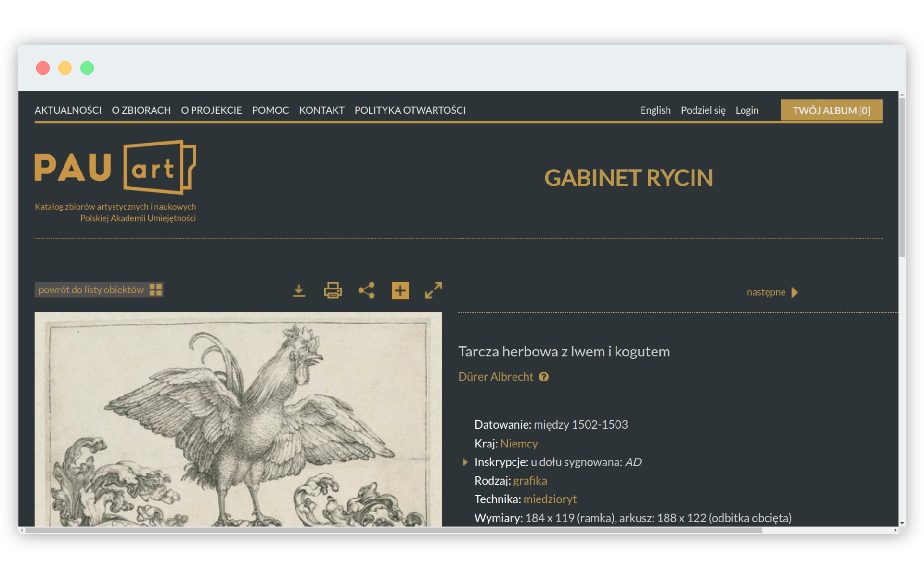Open the O ZBIORACH menu item

(x=141, y=110)
